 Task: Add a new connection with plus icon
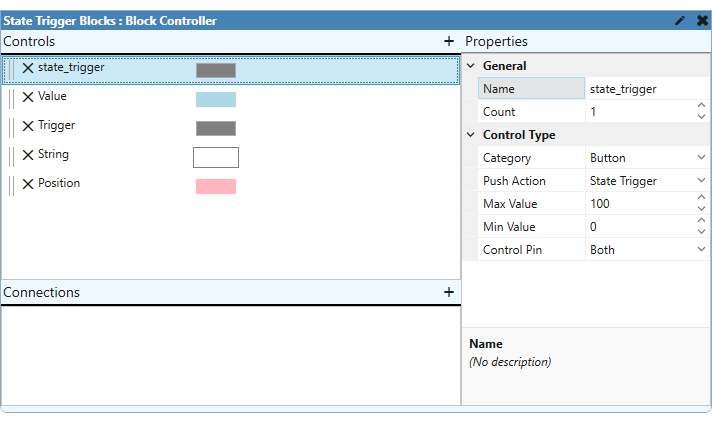coord(449,292)
